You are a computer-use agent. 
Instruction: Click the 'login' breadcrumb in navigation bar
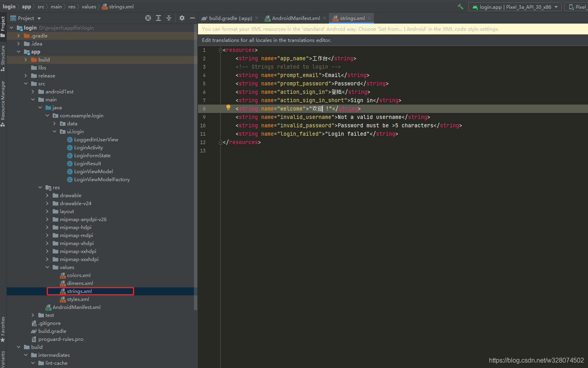(x=9, y=7)
